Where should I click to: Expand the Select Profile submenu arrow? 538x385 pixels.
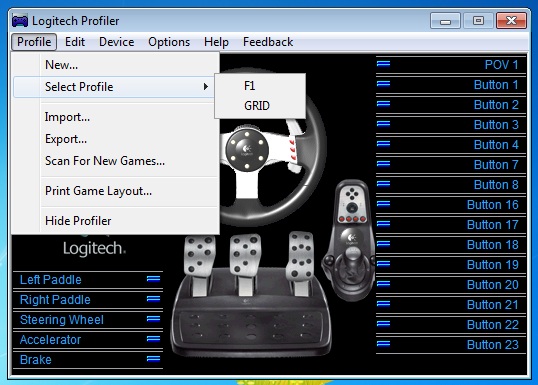pyautogui.click(x=206, y=86)
